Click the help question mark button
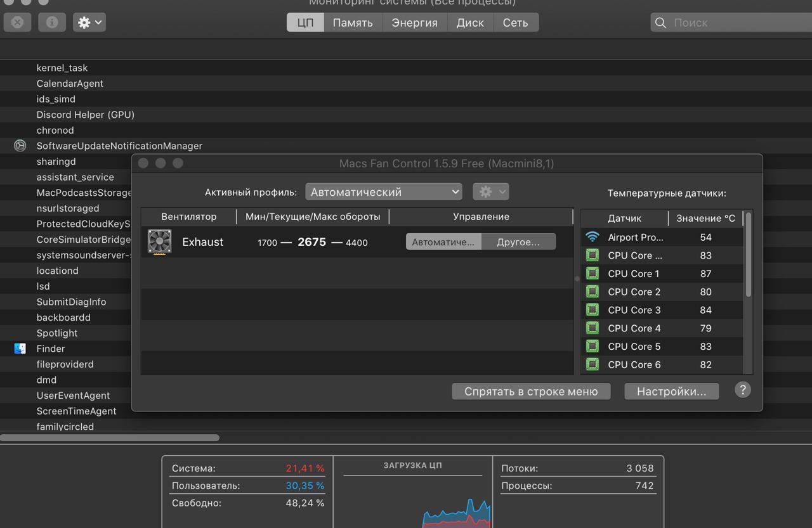 pos(743,390)
